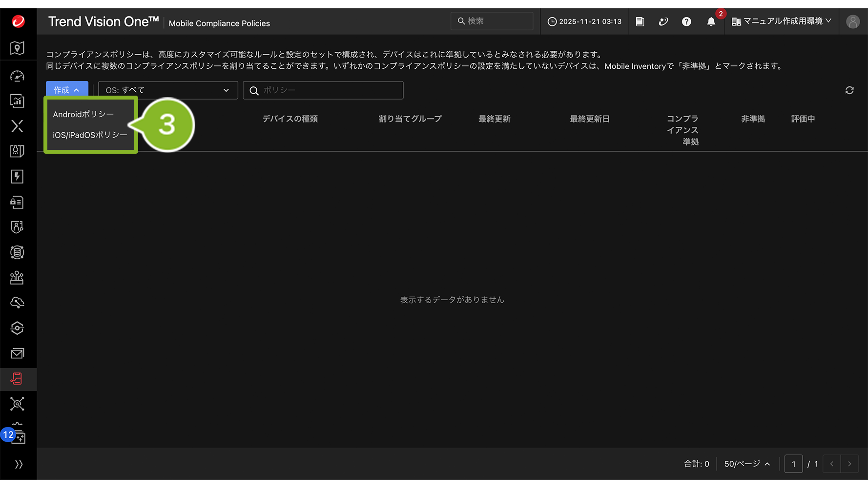The image size is (868, 488).
Task: Open the help question mark icon
Action: point(686,21)
